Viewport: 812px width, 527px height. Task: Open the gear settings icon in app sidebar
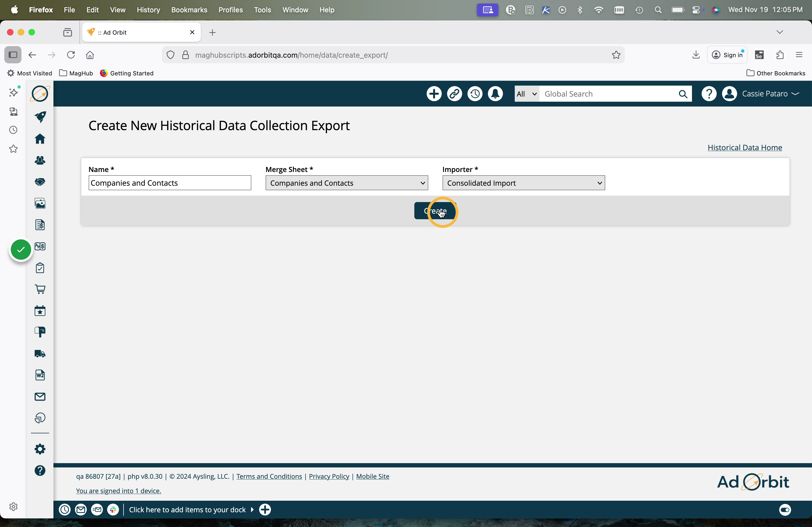[40, 449]
